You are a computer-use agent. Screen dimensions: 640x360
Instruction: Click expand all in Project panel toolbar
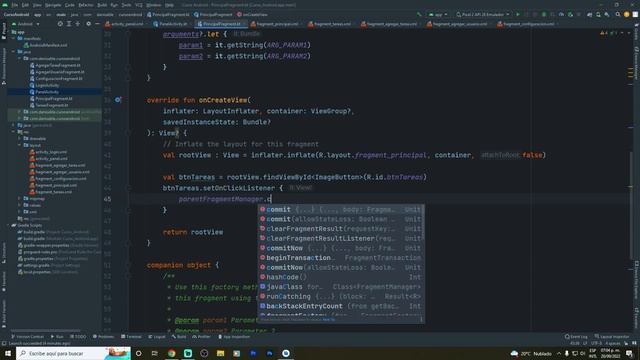click(x=69, y=24)
